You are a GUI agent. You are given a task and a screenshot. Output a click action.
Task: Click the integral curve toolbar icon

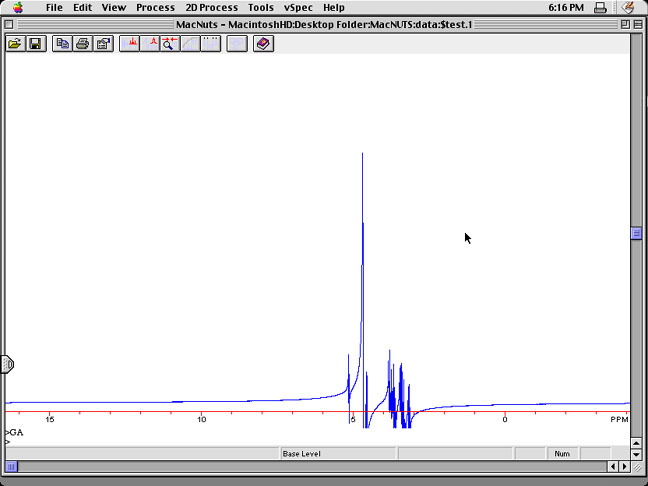pos(190,44)
